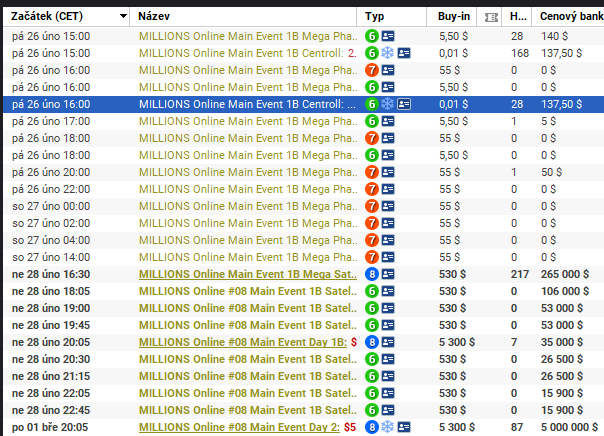Viewport: 604px width, 436px height.
Task: Click prize pool '140 $'
Action: 554,36
